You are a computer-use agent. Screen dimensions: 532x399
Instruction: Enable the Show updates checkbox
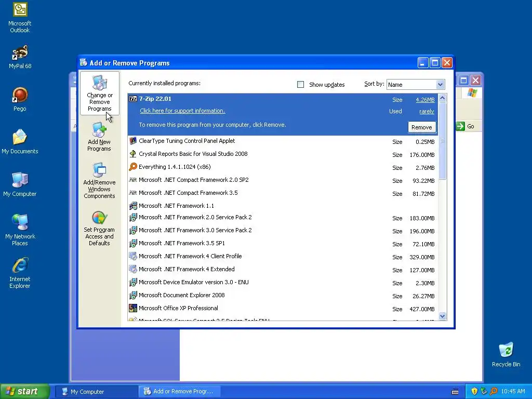(301, 85)
